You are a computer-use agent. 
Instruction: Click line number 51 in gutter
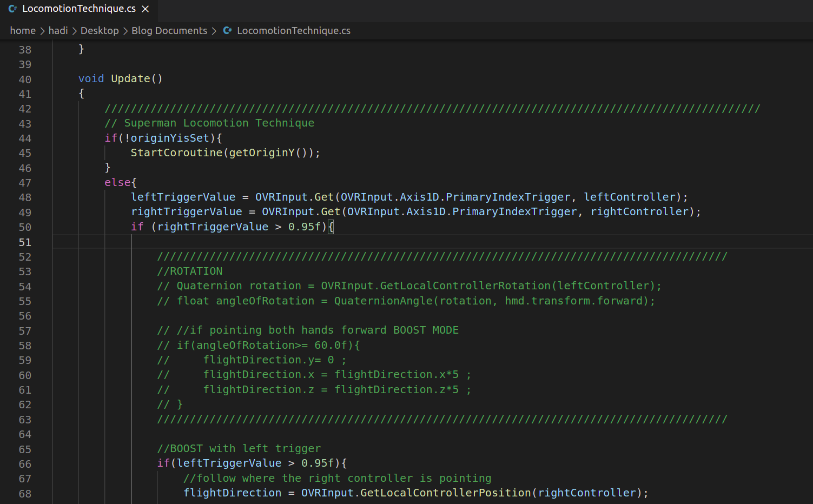25,242
